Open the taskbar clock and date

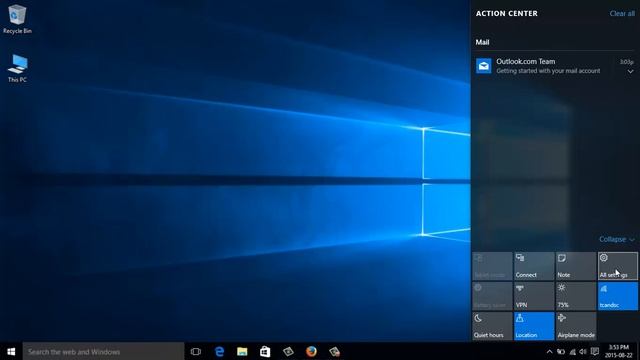(618, 351)
